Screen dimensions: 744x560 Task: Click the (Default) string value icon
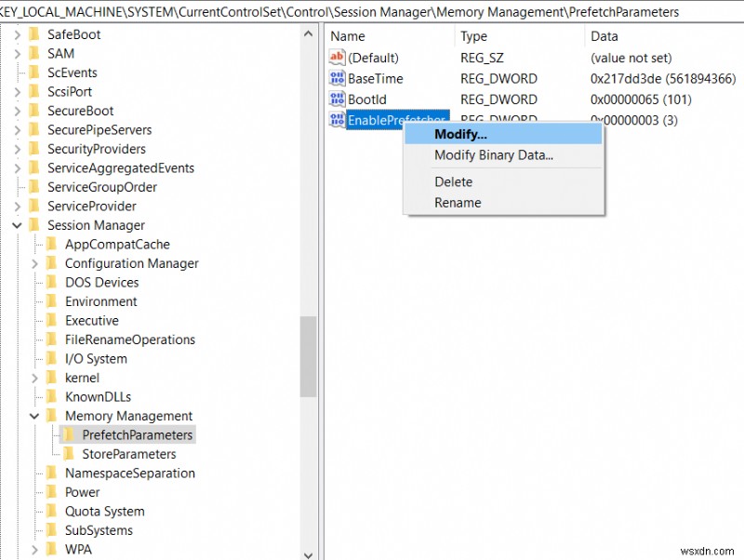coord(337,58)
